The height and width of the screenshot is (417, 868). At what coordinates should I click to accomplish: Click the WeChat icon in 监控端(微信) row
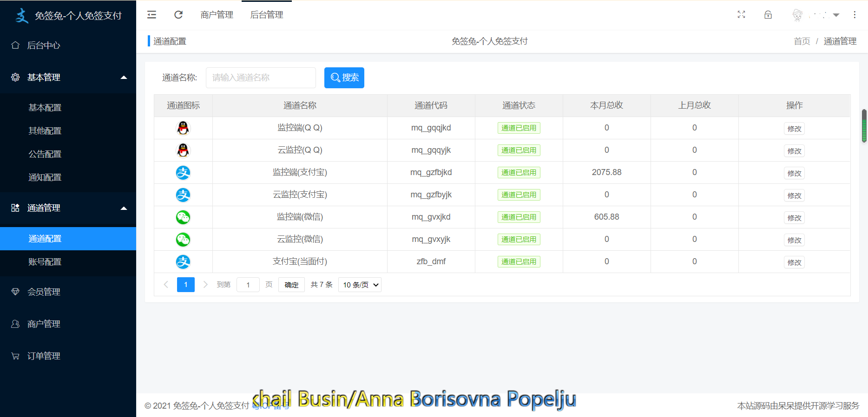tap(183, 217)
